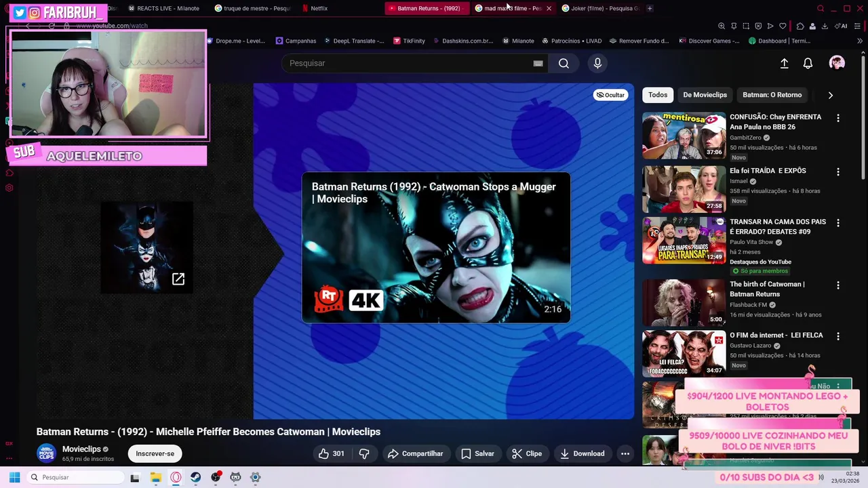This screenshot has height=488, width=868.
Task: Like the video with 301 likes
Action: 332,453
